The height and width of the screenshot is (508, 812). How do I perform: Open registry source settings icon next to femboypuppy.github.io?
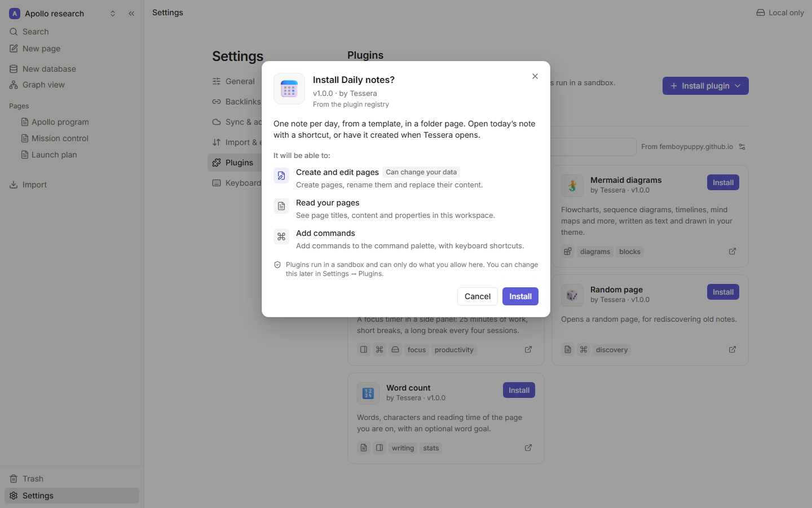coord(742,147)
